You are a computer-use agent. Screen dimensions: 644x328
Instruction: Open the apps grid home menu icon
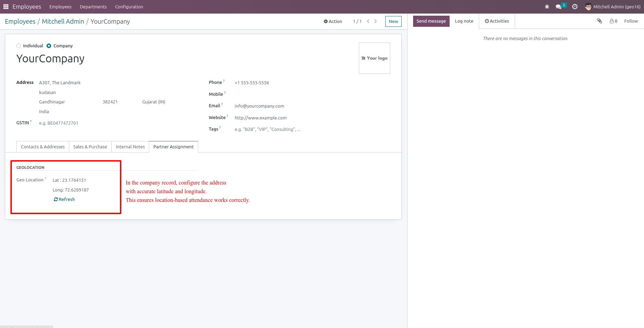tap(6, 7)
